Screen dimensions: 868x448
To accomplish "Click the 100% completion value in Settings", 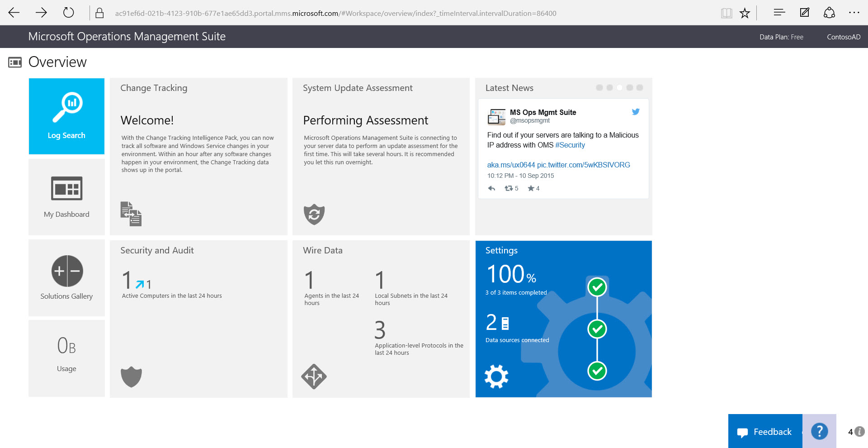I will tap(511, 274).
